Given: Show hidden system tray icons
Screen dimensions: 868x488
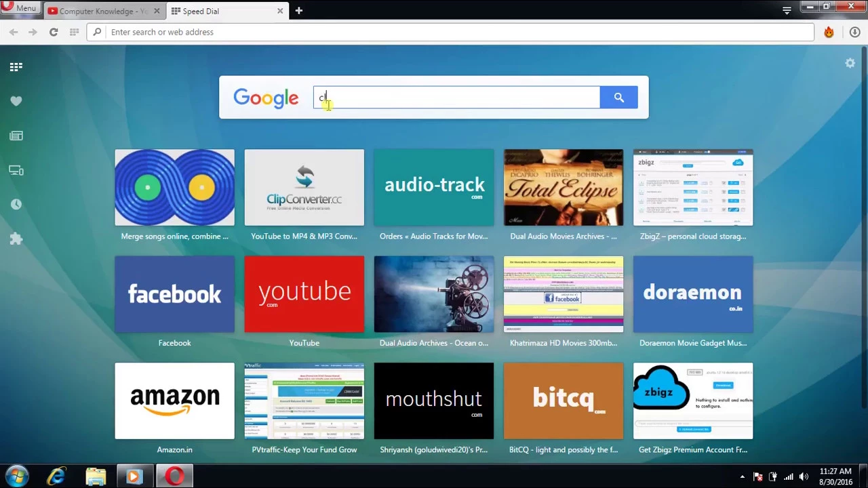Looking at the screenshot, I should click(x=743, y=477).
